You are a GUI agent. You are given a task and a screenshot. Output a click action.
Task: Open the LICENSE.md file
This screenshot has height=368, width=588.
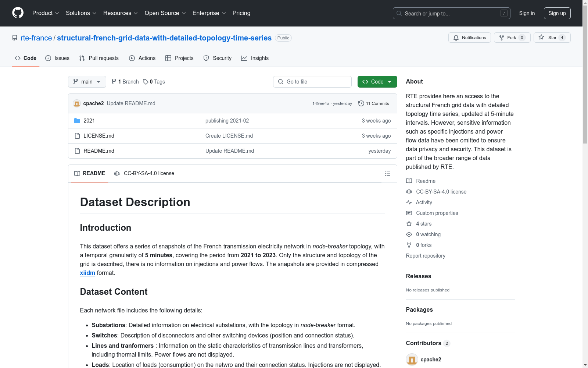click(x=99, y=136)
